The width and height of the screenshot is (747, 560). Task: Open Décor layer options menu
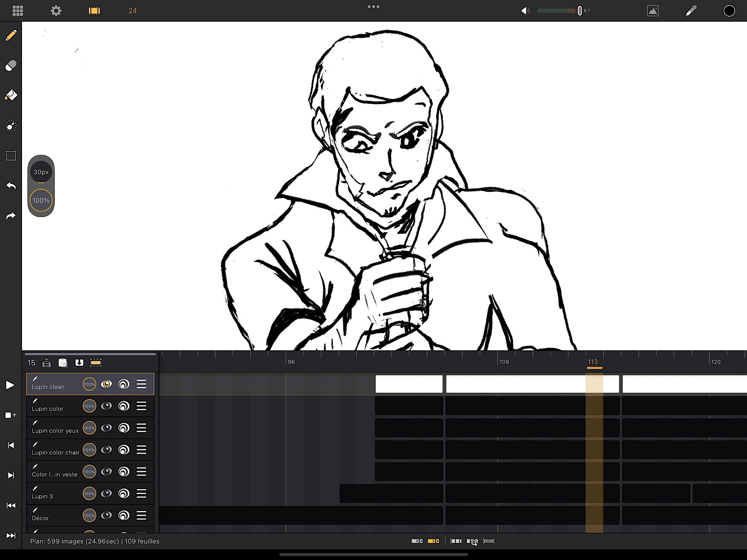(142, 516)
